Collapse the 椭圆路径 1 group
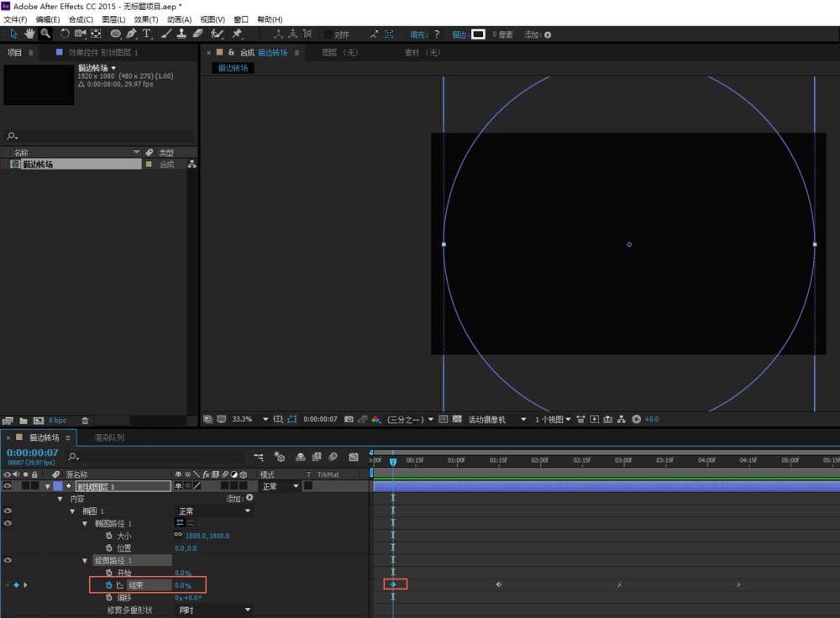The image size is (840, 618). [x=85, y=524]
